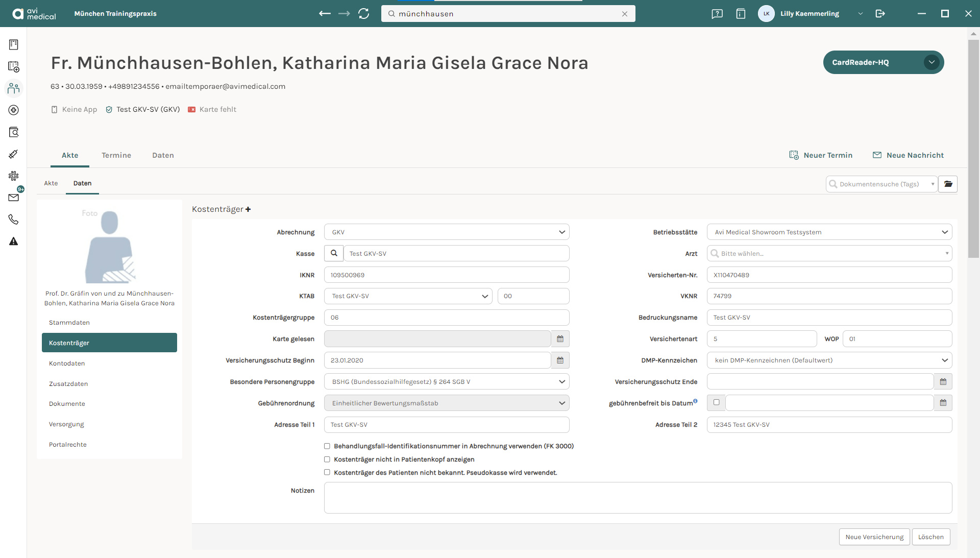
Task: Open the mail inbox sidebar icon
Action: click(x=14, y=198)
